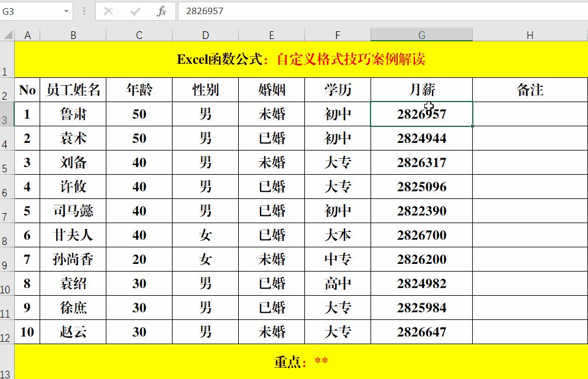
Task: Cancel the cell entry using the X icon
Action: [109, 11]
